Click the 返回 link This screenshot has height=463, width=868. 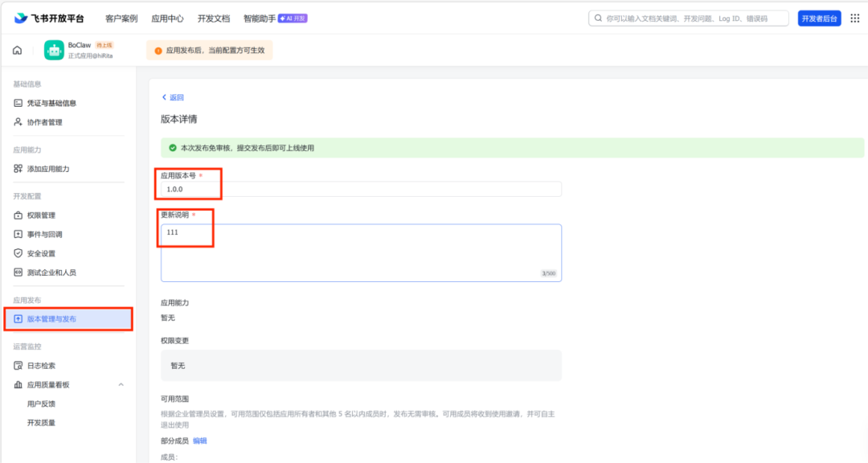coord(177,97)
